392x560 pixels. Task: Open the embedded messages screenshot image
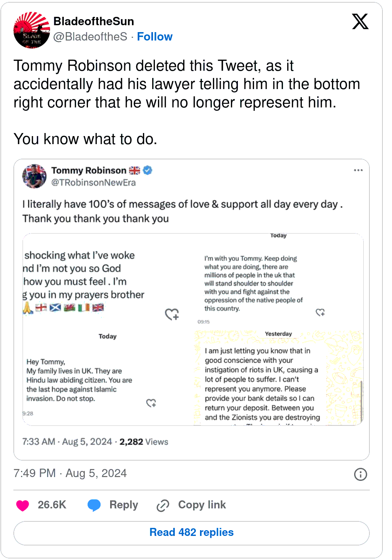point(193,329)
